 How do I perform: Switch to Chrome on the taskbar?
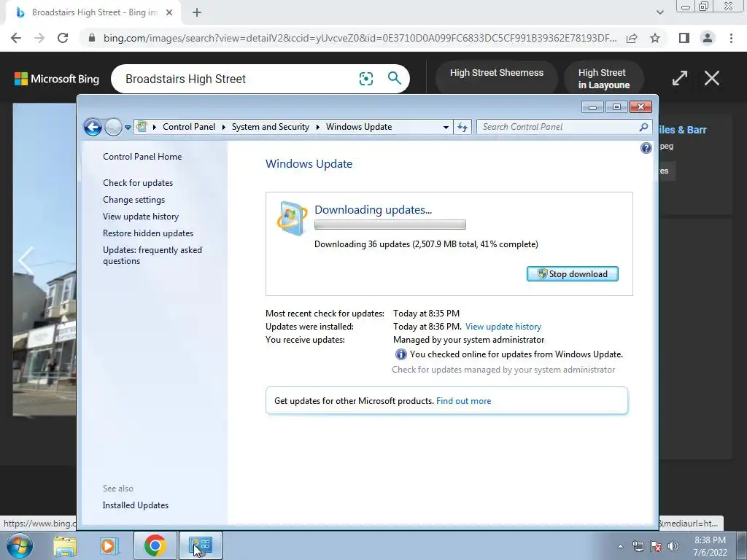click(x=155, y=545)
